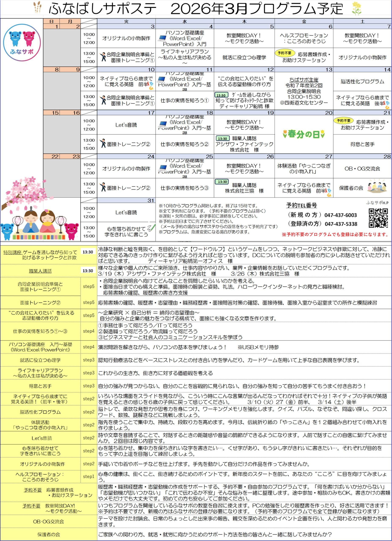
Task: Select the new-user phone number 047-437-6003
Action: coord(340,215)
